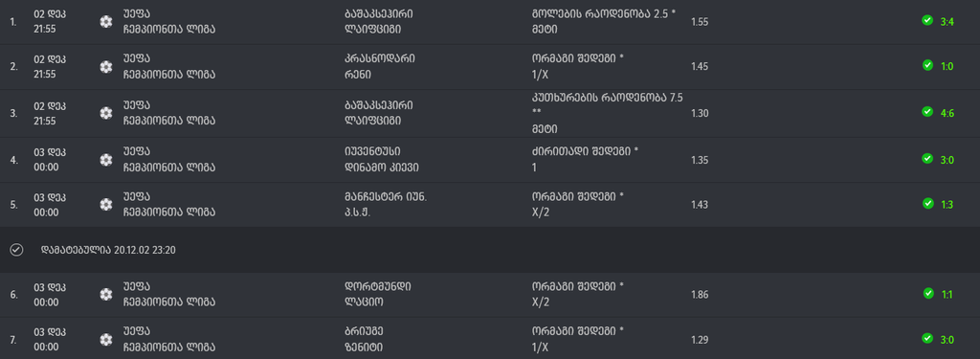
Task: Click the კუთხურების რაოდენობა 7.5 bet type
Action: [608, 98]
